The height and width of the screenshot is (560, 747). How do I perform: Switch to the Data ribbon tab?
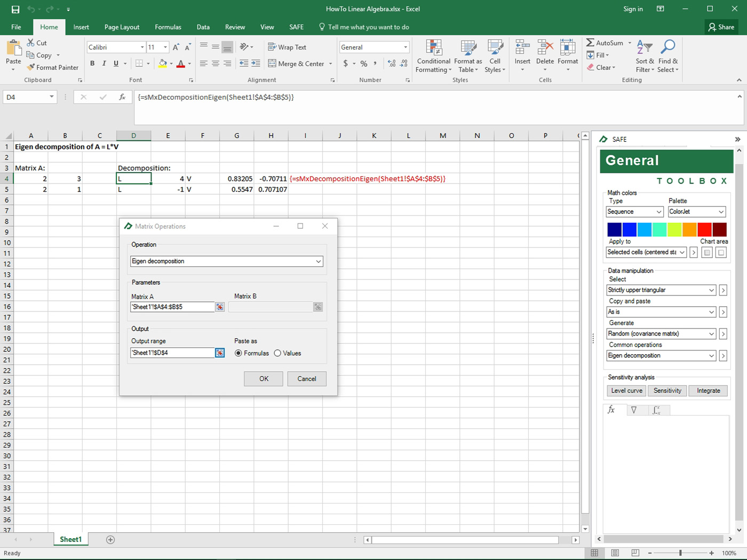point(203,27)
